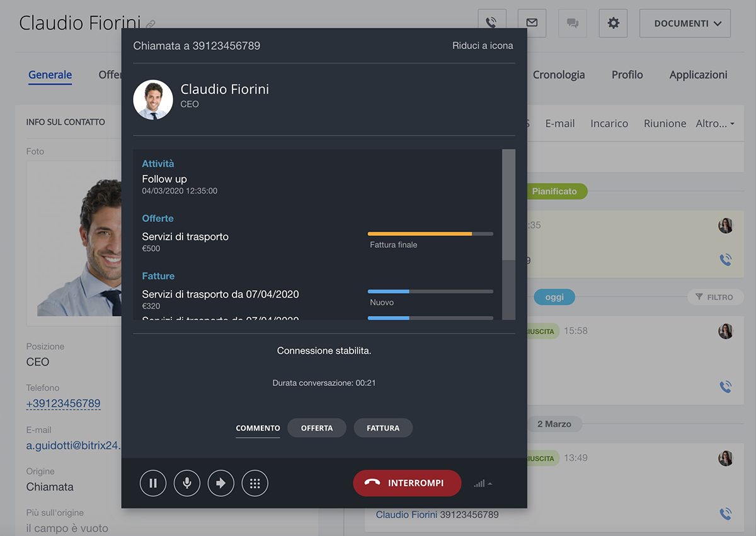Click the 2 Marzo date marker

click(x=554, y=424)
